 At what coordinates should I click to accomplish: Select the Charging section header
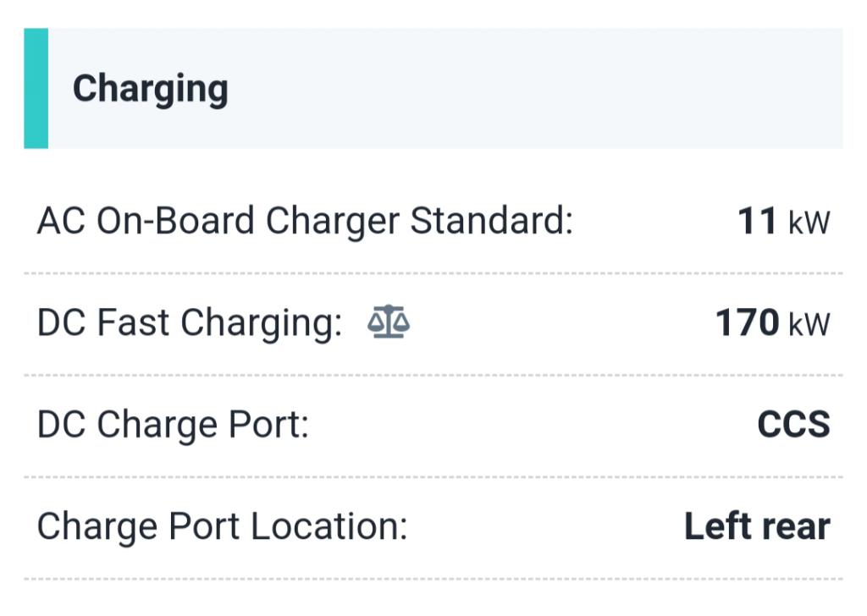151,89
